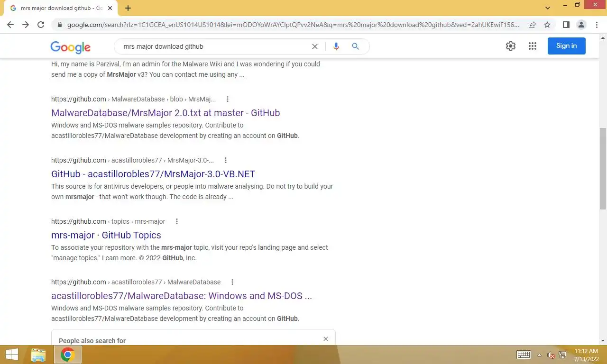The width and height of the screenshot is (607, 364).
Task: Click github.com URL above GitHub Topics
Action: [x=79, y=221]
